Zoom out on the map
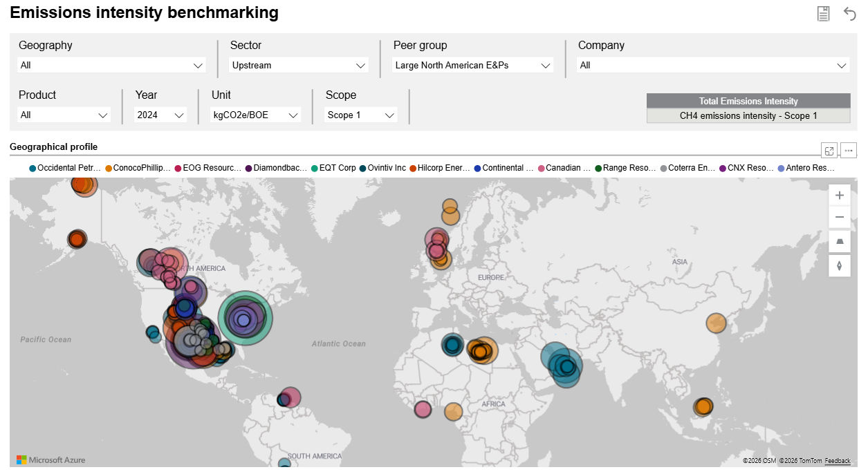Screen dimensions: 868x474 [x=840, y=217]
